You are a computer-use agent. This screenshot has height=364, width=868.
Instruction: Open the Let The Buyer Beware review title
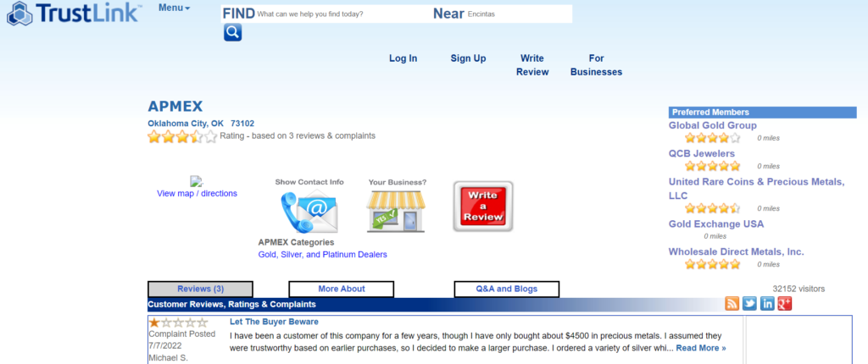[274, 322]
